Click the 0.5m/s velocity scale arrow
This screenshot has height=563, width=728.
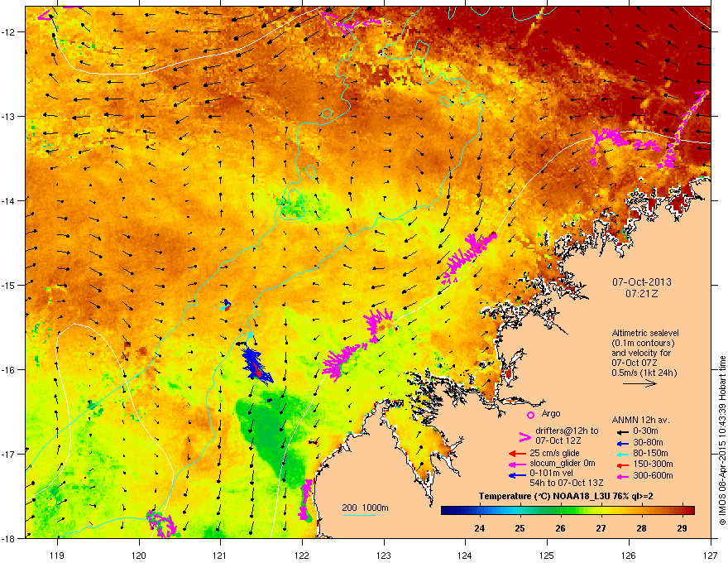coord(639,383)
